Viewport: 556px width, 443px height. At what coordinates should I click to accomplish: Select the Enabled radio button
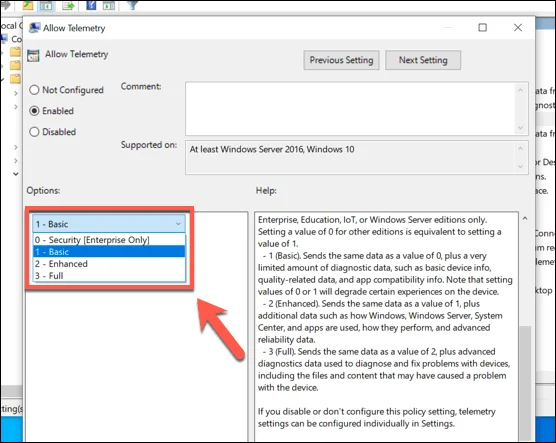(34, 111)
